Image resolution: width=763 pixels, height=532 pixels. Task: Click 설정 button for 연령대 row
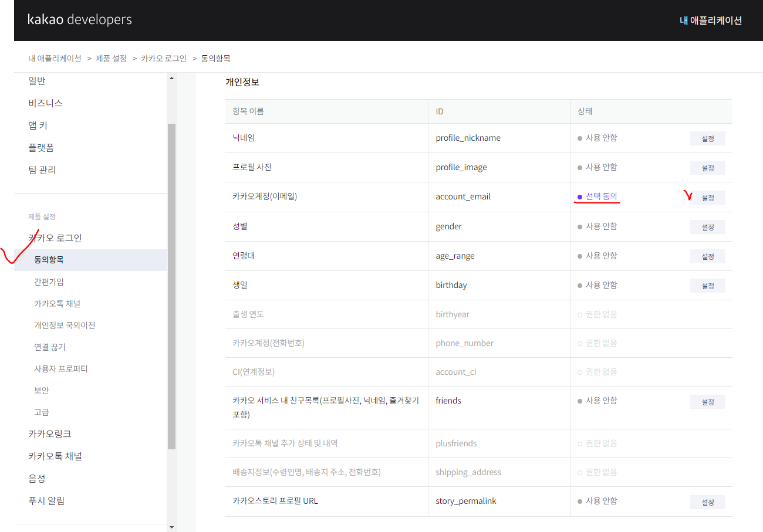708,256
